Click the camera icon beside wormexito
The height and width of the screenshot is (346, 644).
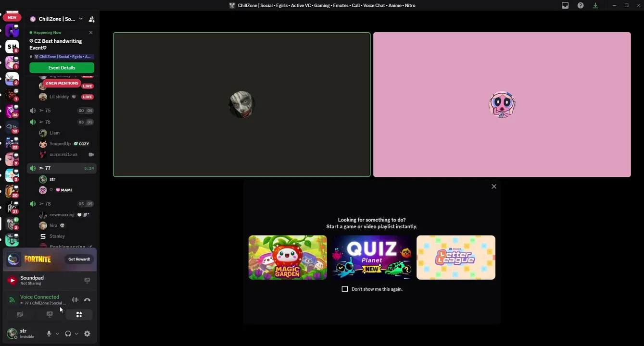click(91, 155)
